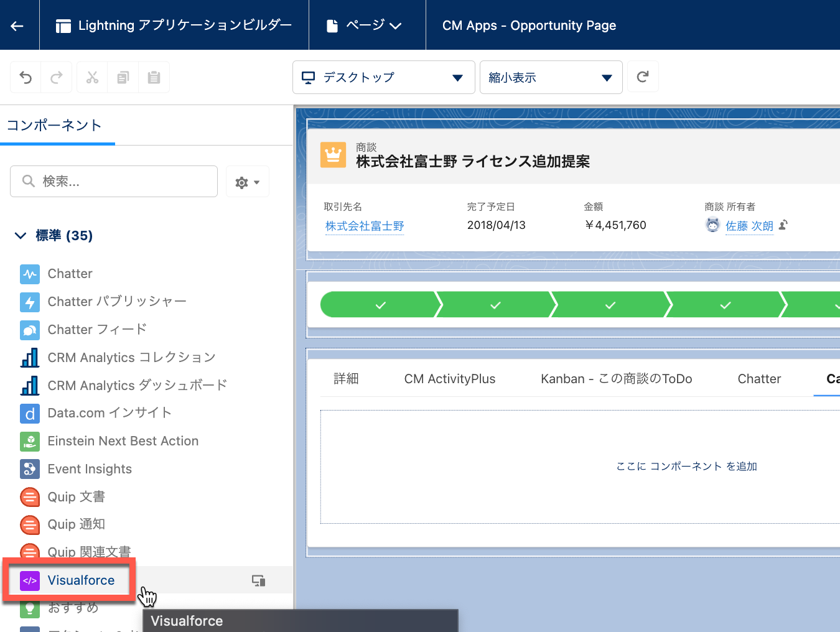Switch to Kanban - この商談のToDo tab
840x632 pixels.
click(617, 379)
